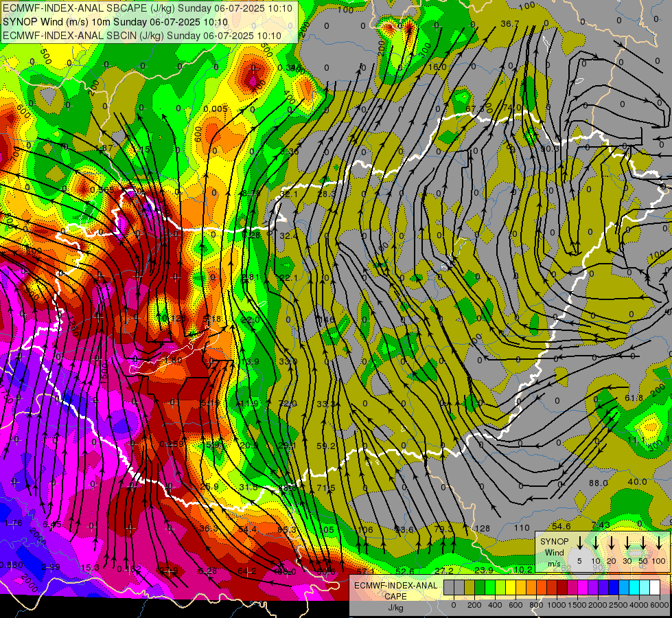Click the 11.1 value on the map

coord(636,440)
